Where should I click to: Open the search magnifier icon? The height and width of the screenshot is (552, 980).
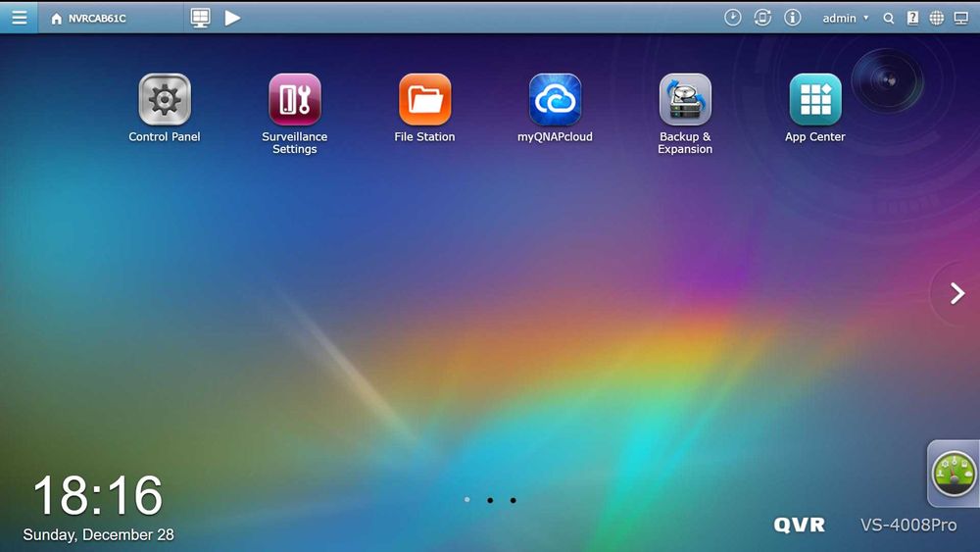pos(888,18)
